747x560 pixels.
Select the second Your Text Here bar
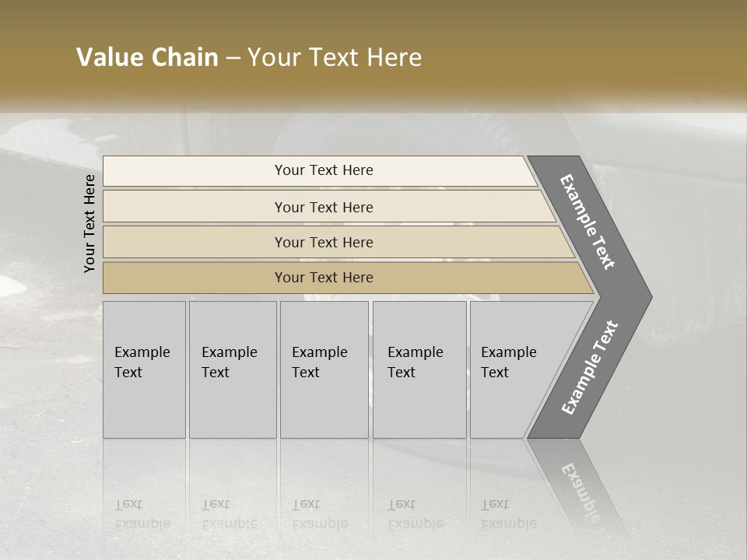point(328,207)
